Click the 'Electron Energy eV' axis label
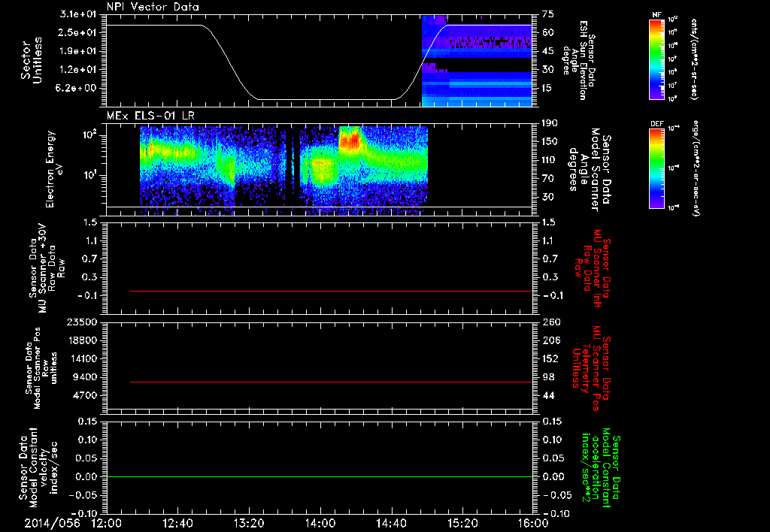770x532 pixels. (54, 169)
